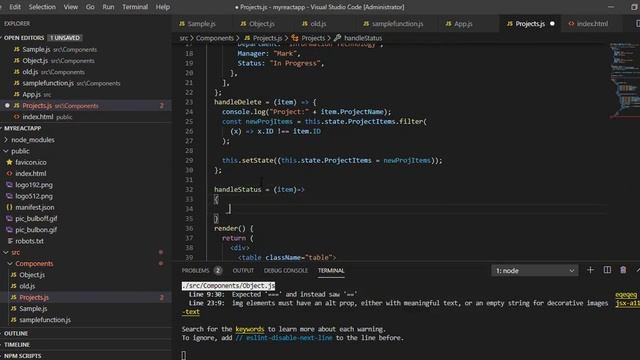Open the Edit menu

point(15,7)
